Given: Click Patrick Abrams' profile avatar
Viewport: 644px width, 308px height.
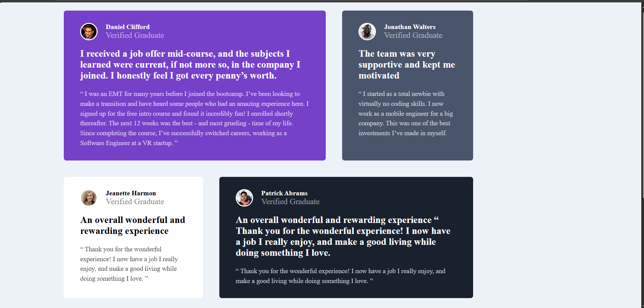Looking at the screenshot, I should [244, 198].
